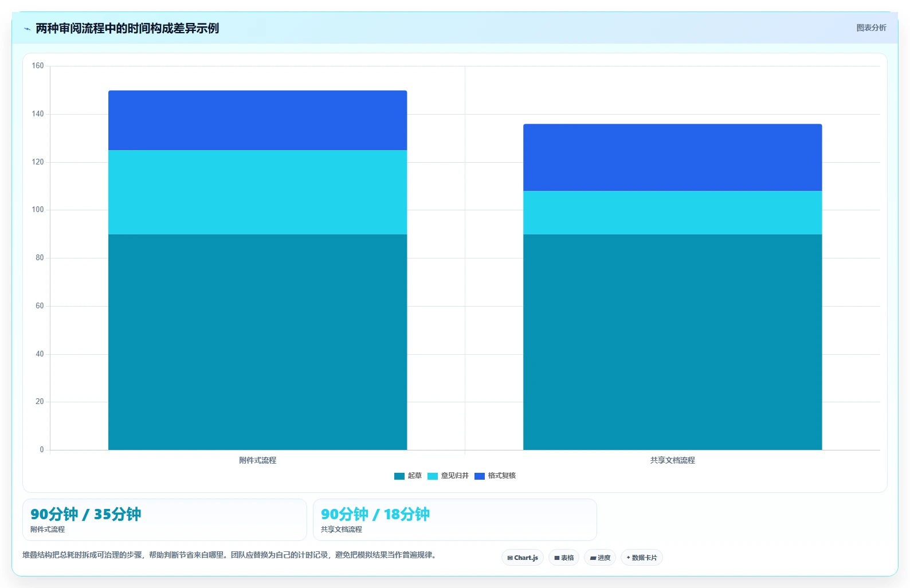Toggle the 格式复核 legend label
The height and width of the screenshot is (588, 910).
(502, 476)
